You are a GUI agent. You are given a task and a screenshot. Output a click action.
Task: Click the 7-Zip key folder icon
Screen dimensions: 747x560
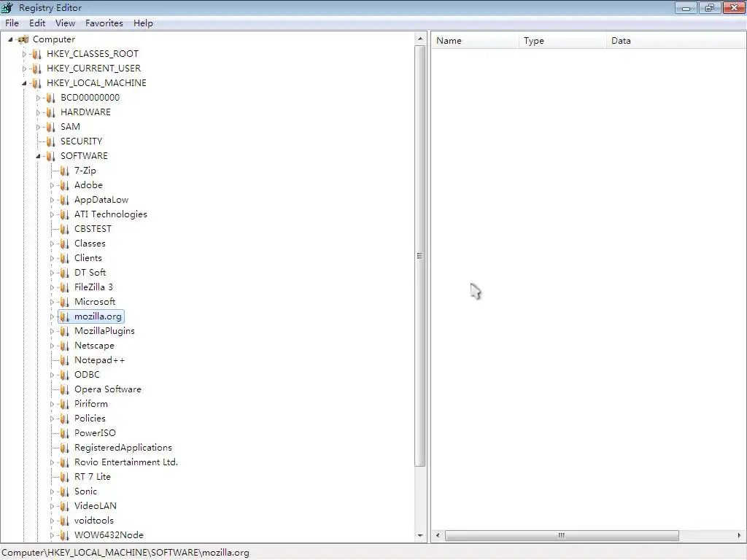(65, 171)
